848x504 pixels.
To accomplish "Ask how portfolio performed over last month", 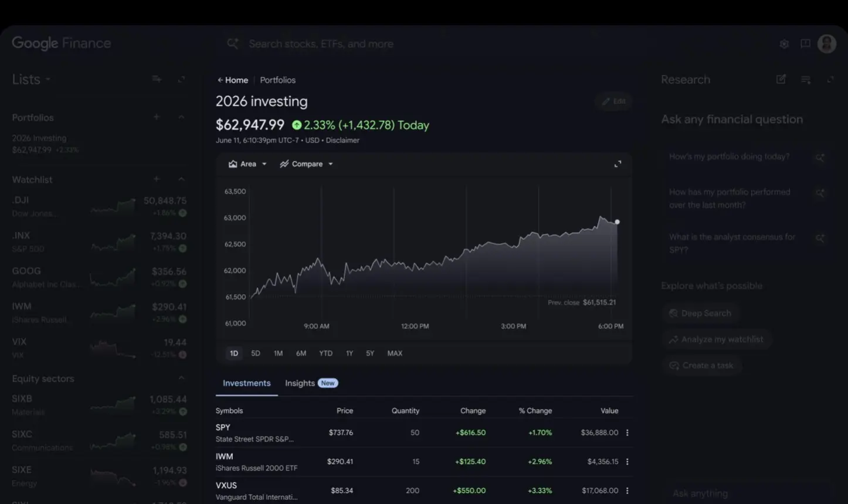I will pyautogui.click(x=748, y=199).
